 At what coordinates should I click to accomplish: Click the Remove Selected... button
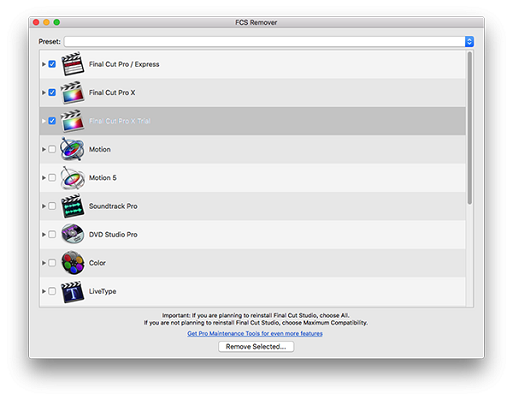tap(256, 347)
